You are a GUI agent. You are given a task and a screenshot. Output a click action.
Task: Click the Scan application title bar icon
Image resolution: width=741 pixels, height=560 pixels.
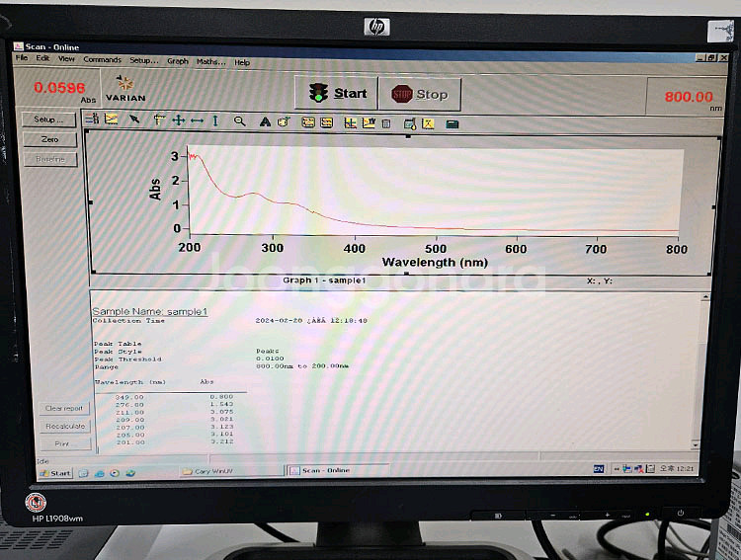(x=19, y=46)
